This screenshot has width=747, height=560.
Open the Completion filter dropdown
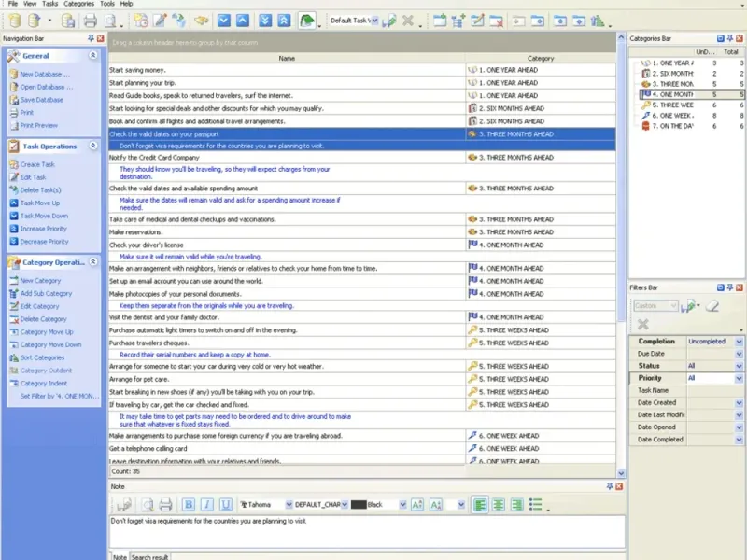(x=739, y=342)
